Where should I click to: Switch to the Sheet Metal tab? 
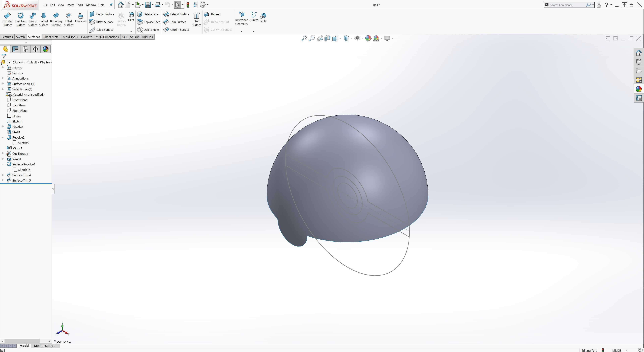(x=51, y=37)
